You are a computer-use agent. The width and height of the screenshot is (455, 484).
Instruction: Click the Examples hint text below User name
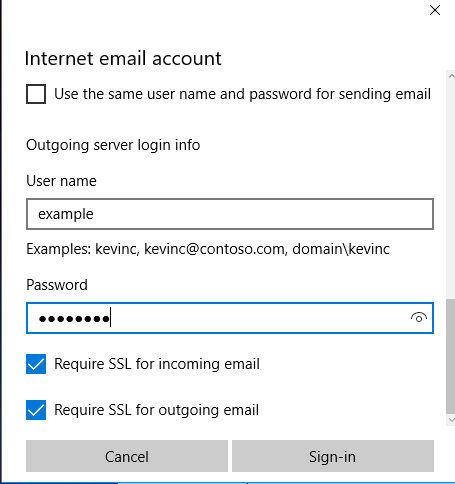click(x=208, y=249)
